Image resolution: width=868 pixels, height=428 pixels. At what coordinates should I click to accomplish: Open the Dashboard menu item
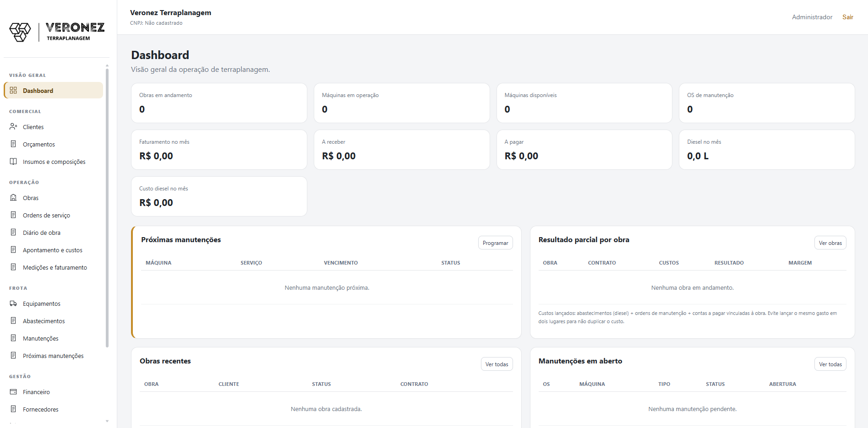pyautogui.click(x=54, y=91)
